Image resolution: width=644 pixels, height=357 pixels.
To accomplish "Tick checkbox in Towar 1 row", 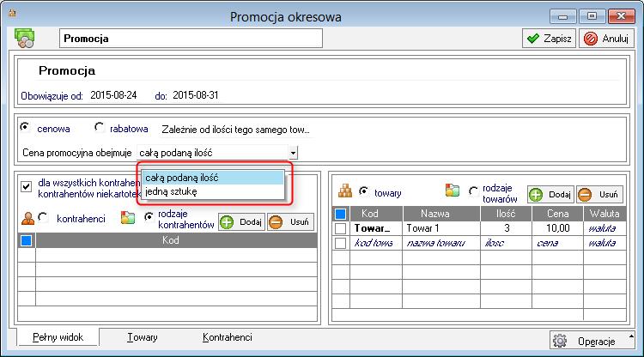I will click(341, 228).
